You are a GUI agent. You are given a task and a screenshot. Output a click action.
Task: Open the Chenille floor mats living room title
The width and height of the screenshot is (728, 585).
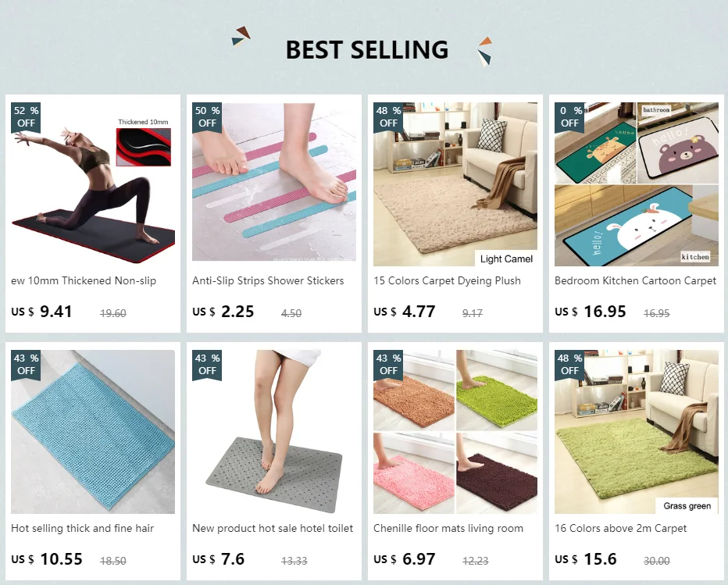448,528
